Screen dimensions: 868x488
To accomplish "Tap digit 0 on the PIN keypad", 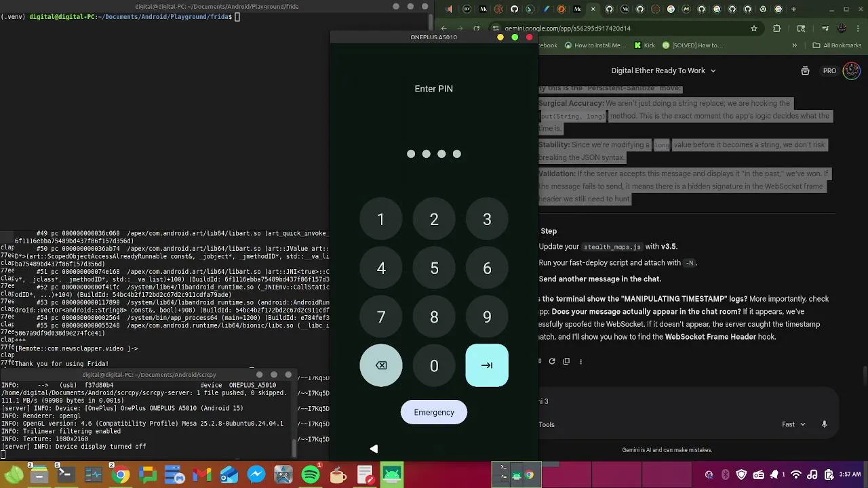I will (434, 365).
